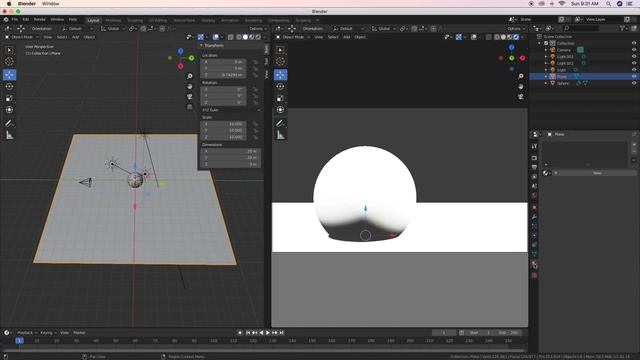Click the timeline horizontal scrollbar
The width and height of the screenshot is (640, 360).
coord(263,350)
